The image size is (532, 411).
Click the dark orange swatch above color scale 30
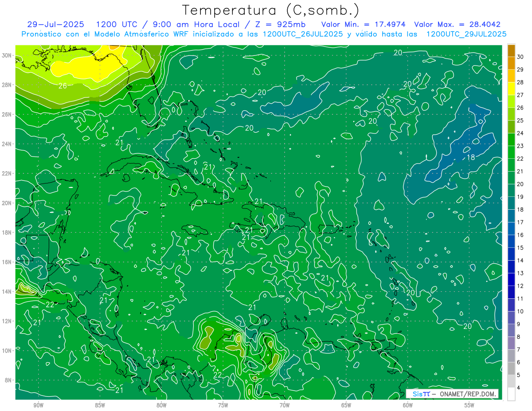pyautogui.click(x=511, y=51)
